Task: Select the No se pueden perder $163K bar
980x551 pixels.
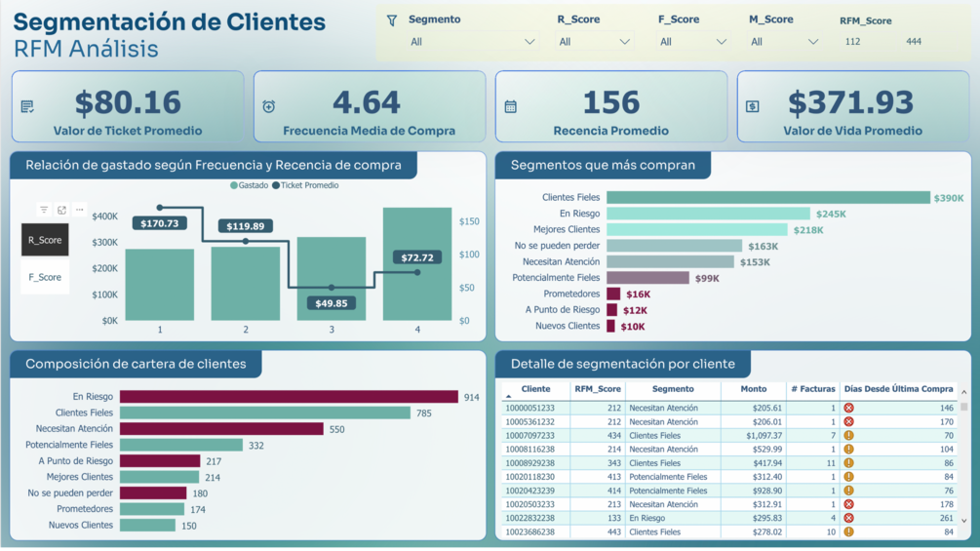Action: pyautogui.click(x=675, y=246)
